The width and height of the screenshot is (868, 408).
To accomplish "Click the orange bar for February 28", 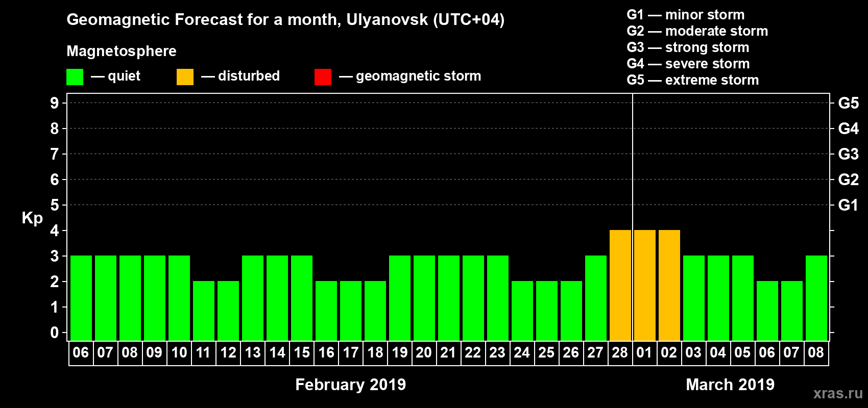I will tap(620, 285).
